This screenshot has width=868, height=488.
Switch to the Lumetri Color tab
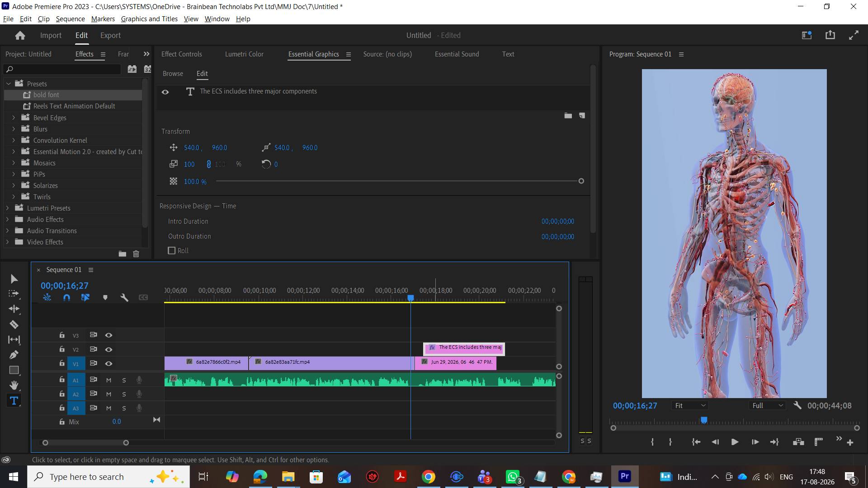[244, 54]
